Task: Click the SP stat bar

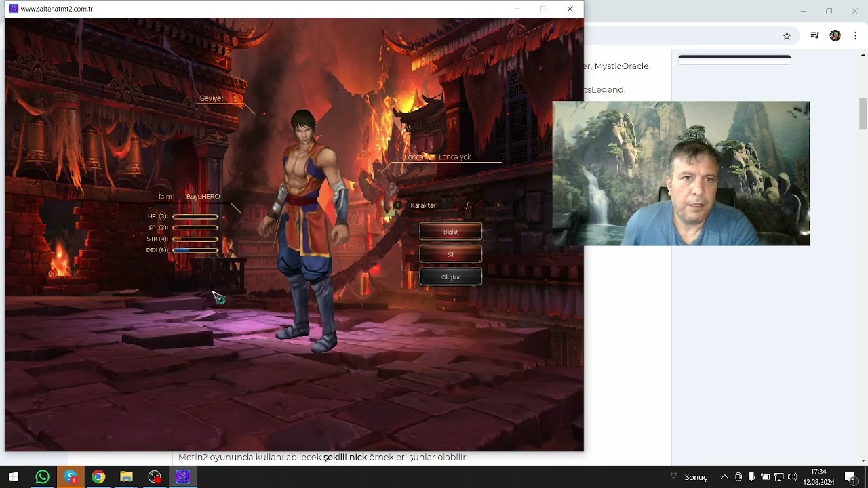Action: tap(195, 228)
